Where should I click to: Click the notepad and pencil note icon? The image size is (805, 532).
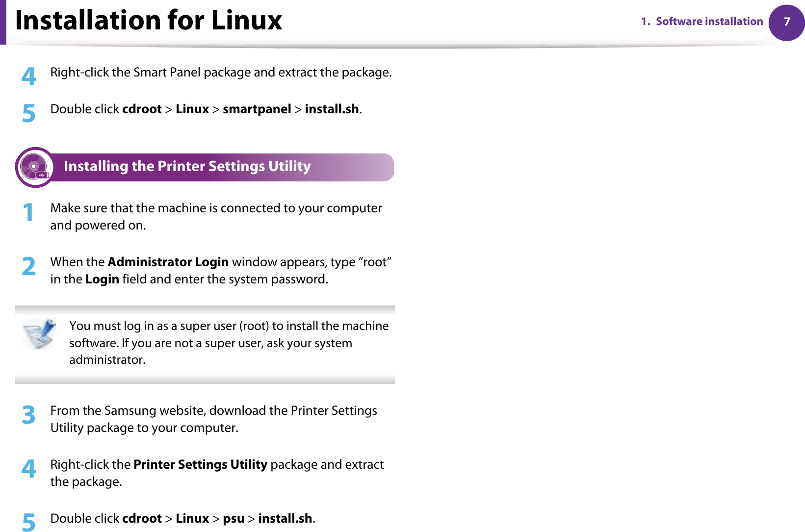39,333
